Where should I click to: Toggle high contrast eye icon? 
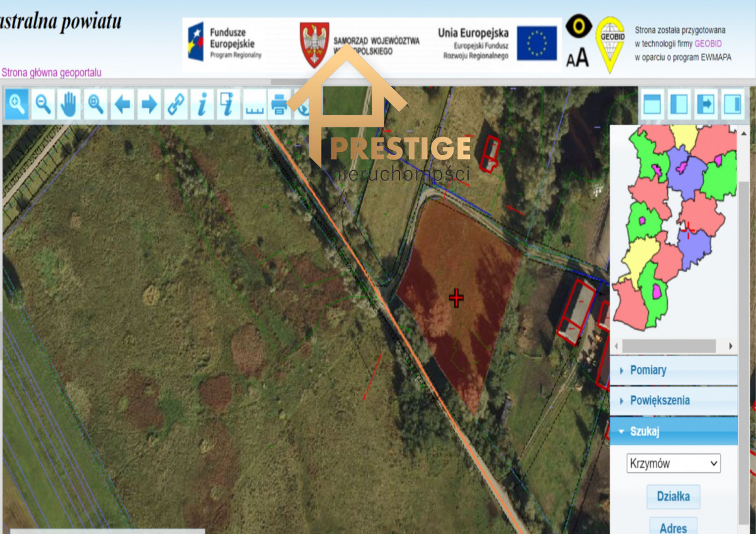tap(578, 26)
